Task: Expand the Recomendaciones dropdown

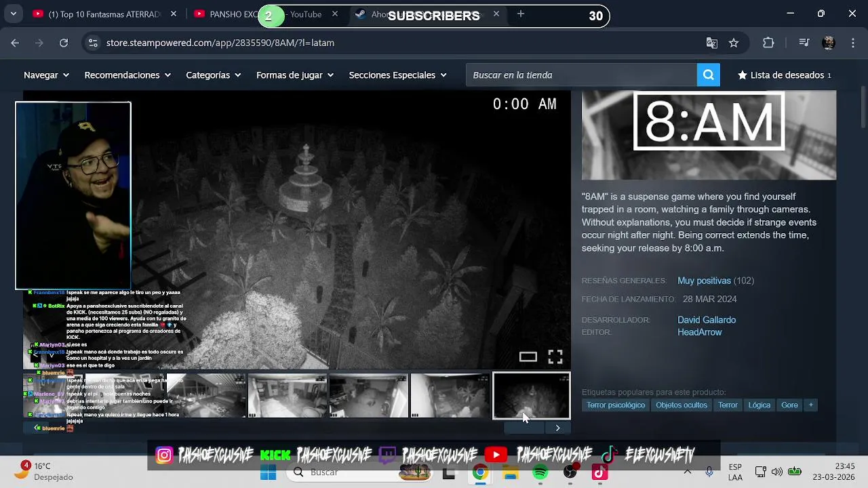Action: click(127, 75)
